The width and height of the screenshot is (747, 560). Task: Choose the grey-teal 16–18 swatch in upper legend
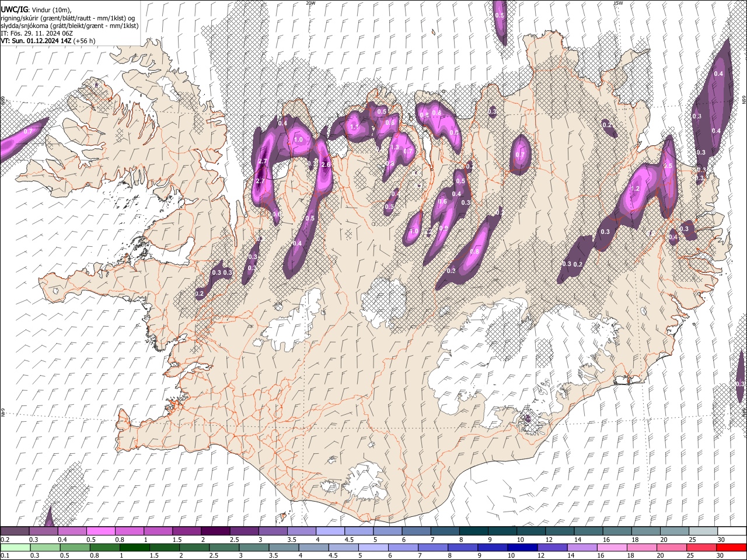tap(616, 531)
